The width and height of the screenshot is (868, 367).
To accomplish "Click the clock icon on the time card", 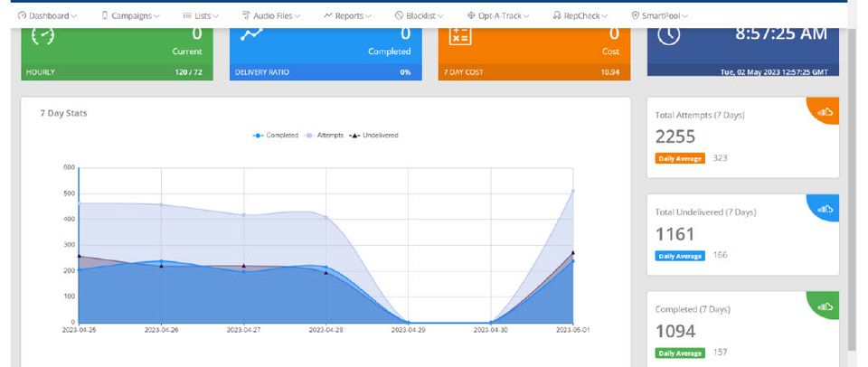I will click(668, 33).
